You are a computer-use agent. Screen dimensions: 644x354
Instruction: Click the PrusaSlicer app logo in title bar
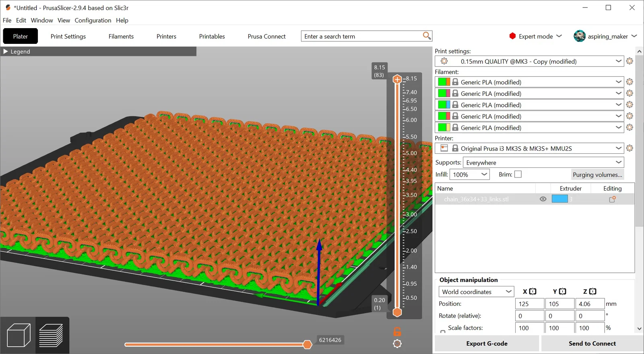(8, 8)
